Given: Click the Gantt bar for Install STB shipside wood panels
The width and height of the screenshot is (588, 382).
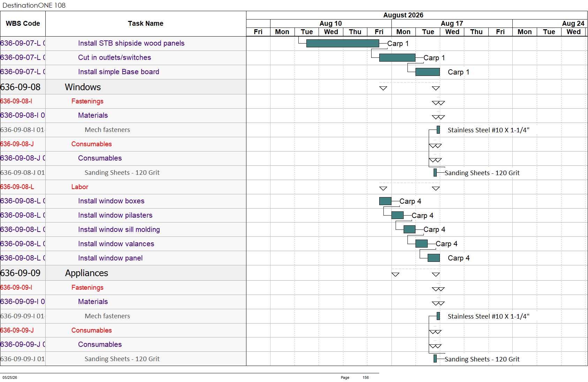Looking at the screenshot, I should coord(343,43).
